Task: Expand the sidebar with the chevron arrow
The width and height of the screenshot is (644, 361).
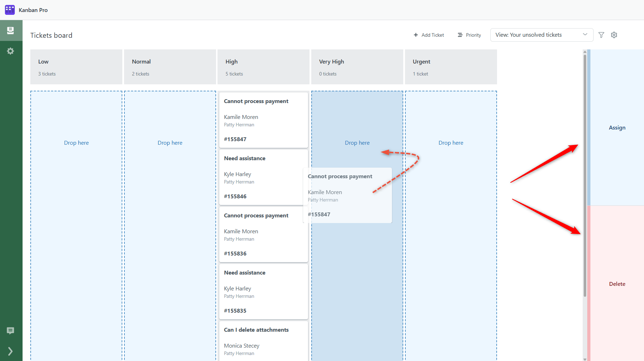Action: point(11,351)
